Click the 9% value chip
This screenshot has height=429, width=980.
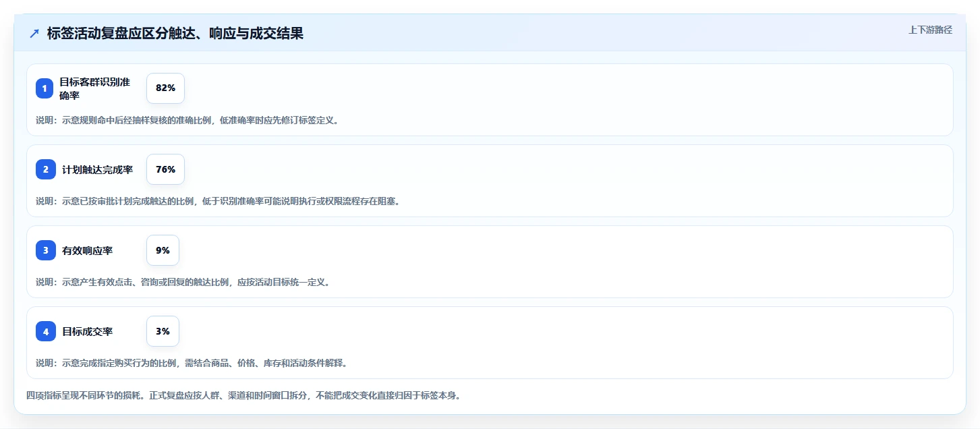[163, 250]
